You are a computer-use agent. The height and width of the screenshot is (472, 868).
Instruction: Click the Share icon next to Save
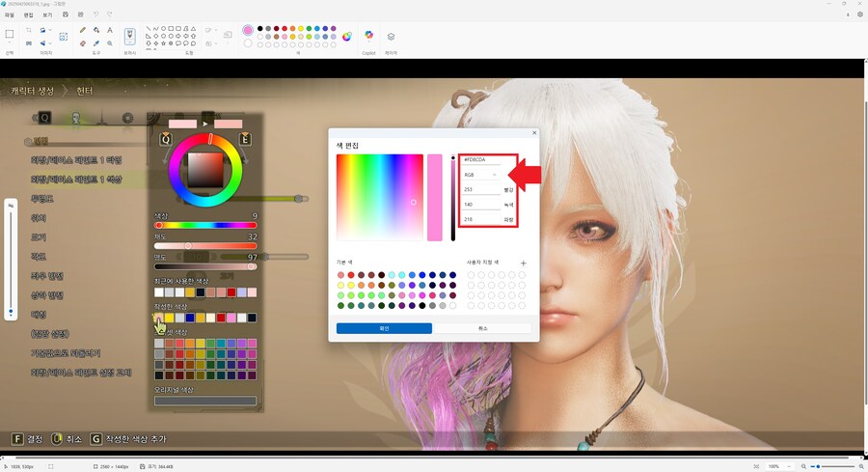pyautogui.click(x=81, y=14)
